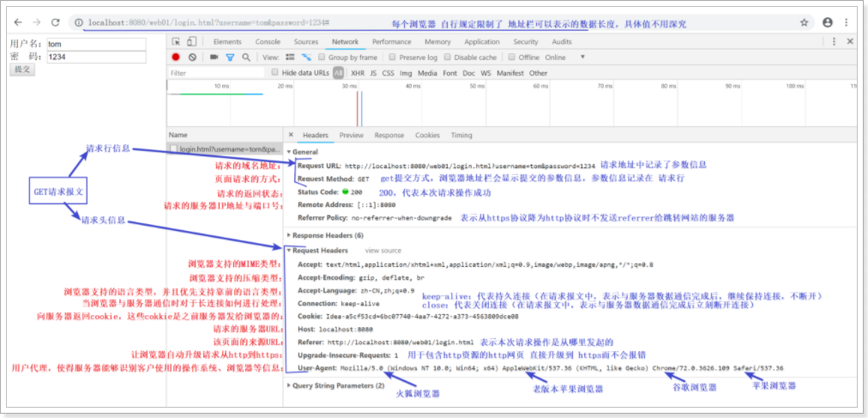868x418 pixels.
Task: Toggle the network filter funnel icon
Action: coord(230,57)
